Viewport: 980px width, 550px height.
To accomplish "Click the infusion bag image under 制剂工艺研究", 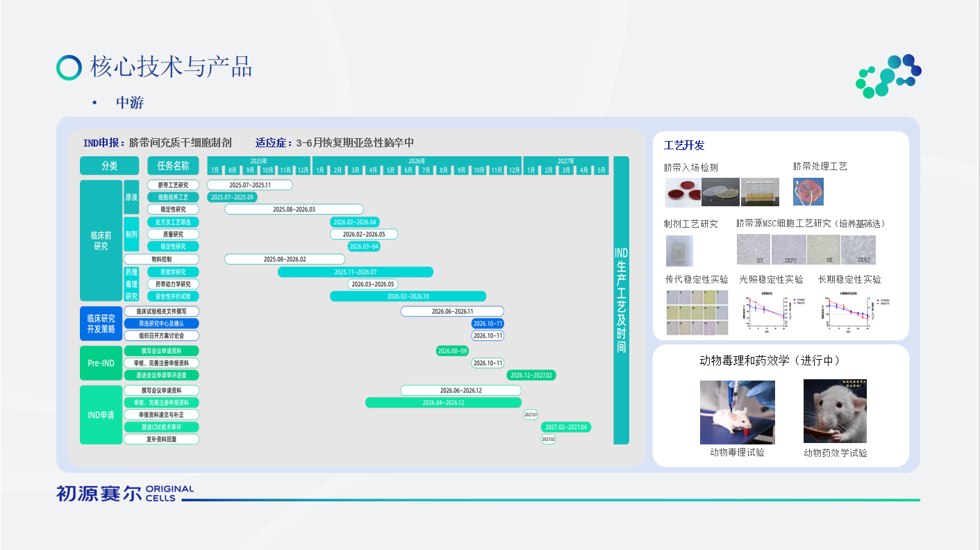I will click(679, 251).
